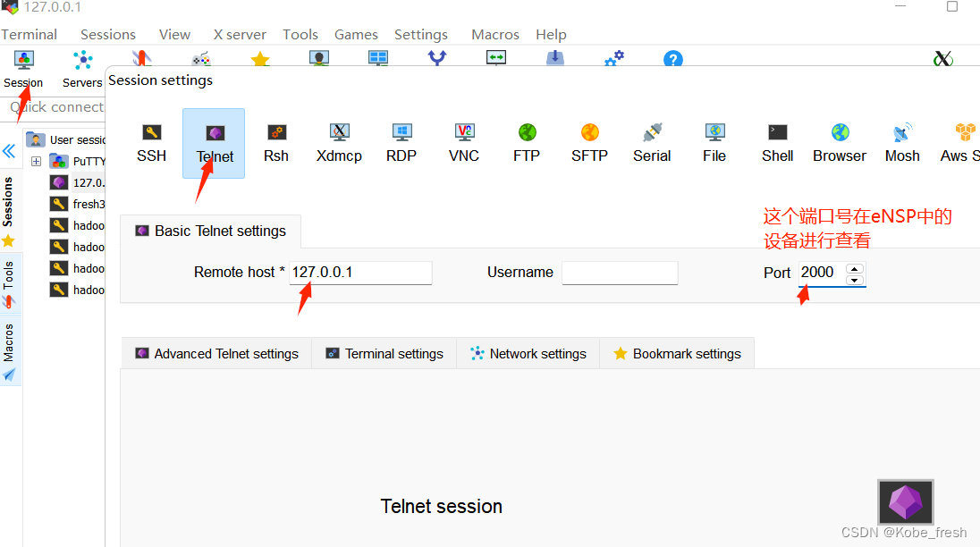Increase the Port value with up arrow
Viewport: 980px width, 547px height.
click(x=855, y=268)
